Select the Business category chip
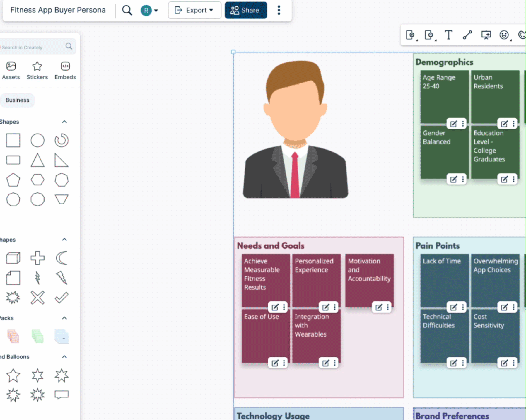Image resolution: width=526 pixels, height=420 pixels. click(x=17, y=100)
